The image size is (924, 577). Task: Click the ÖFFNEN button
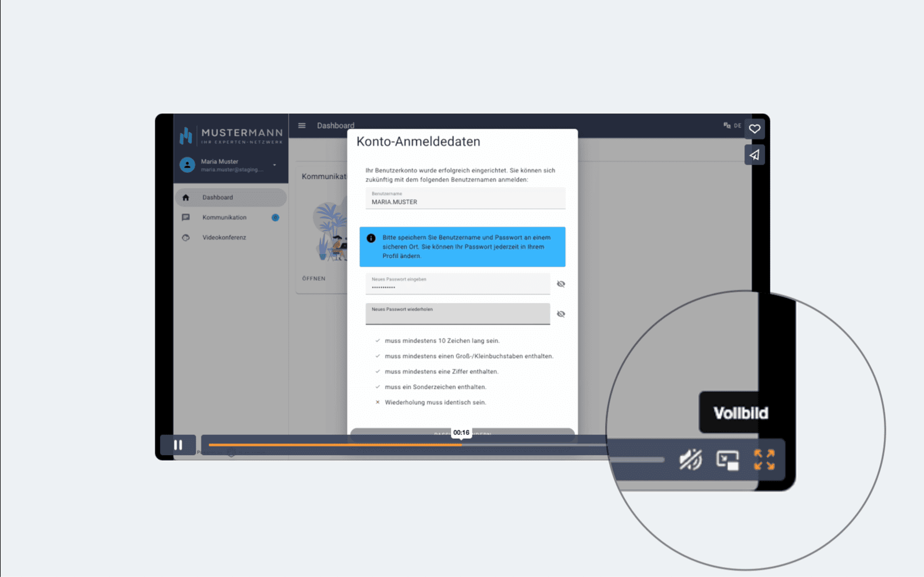pos(314,278)
